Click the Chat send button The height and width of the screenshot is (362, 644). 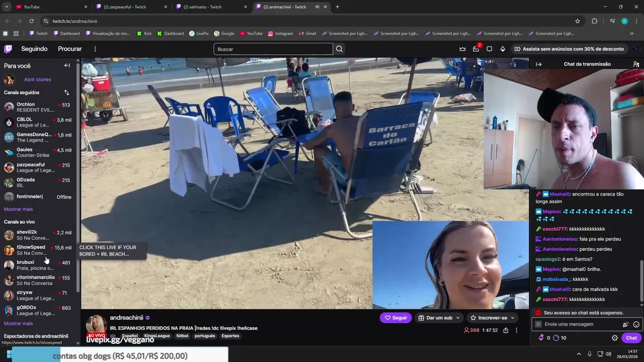pyautogui.click(x=631, y=338)
